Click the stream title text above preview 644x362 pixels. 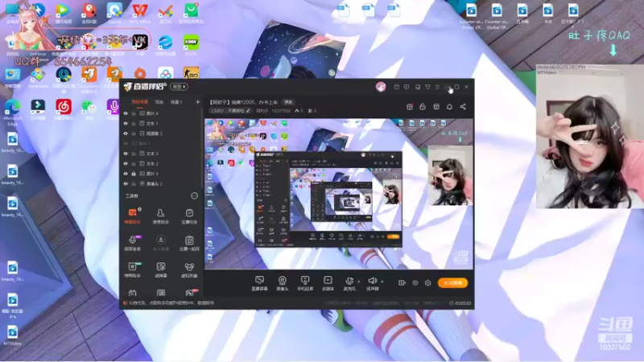tap(243, 102)
